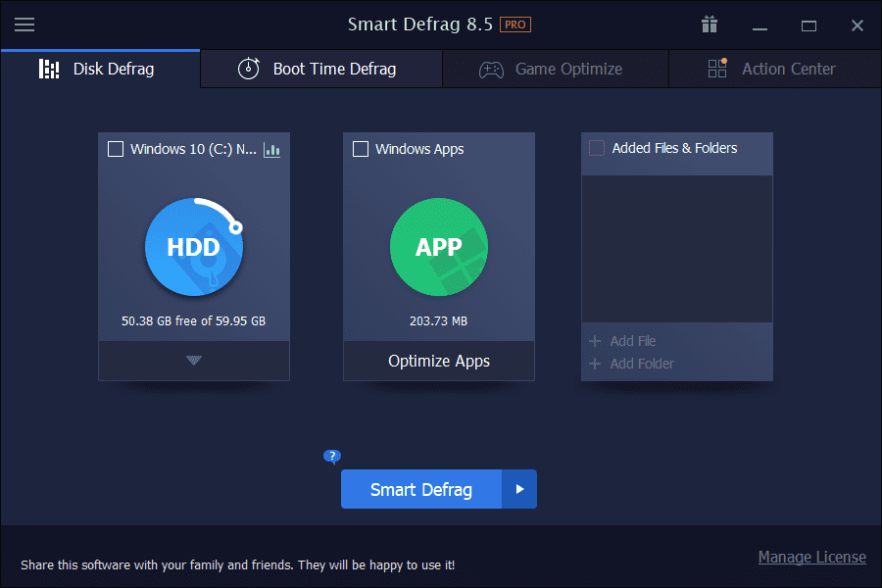
Task: Click the 203.73 MB size text
Action: tap(438, 320)
